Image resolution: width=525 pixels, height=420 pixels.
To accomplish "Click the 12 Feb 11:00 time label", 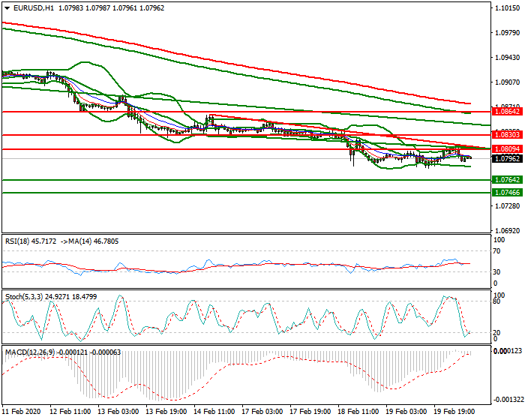I will 70,411.
